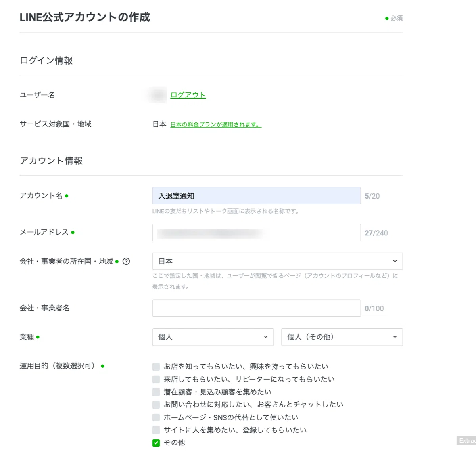Click the メールアドレス input field
Image resolution: width=476 pixels, height=451 pixels.
coord(256,233)
